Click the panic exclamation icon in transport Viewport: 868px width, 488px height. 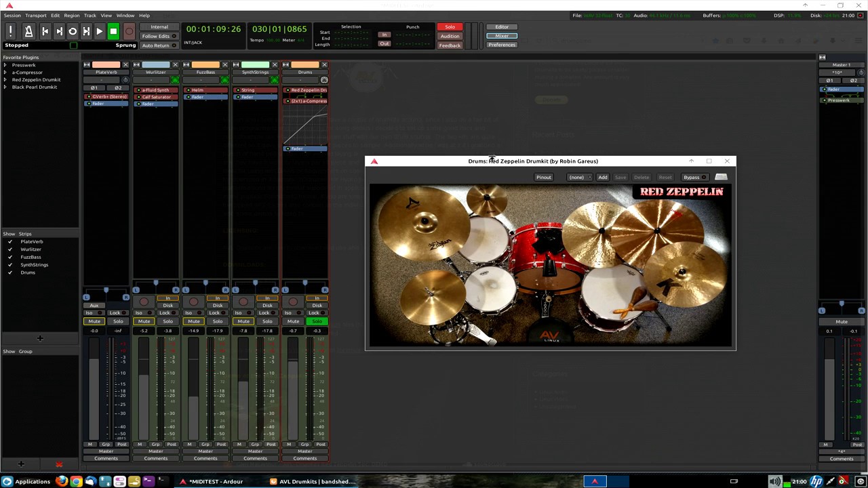tap(11, 31)
